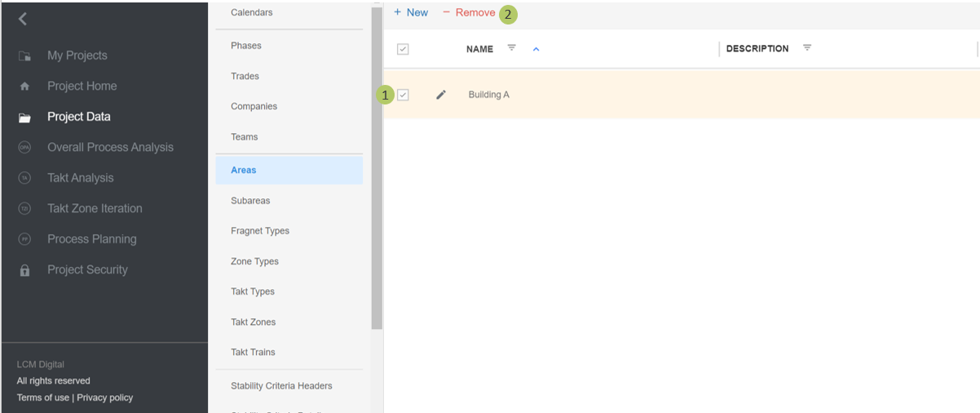Click the My Projects sidebar icon
This screenshot has height=413, width=980.
click(24, 56)
